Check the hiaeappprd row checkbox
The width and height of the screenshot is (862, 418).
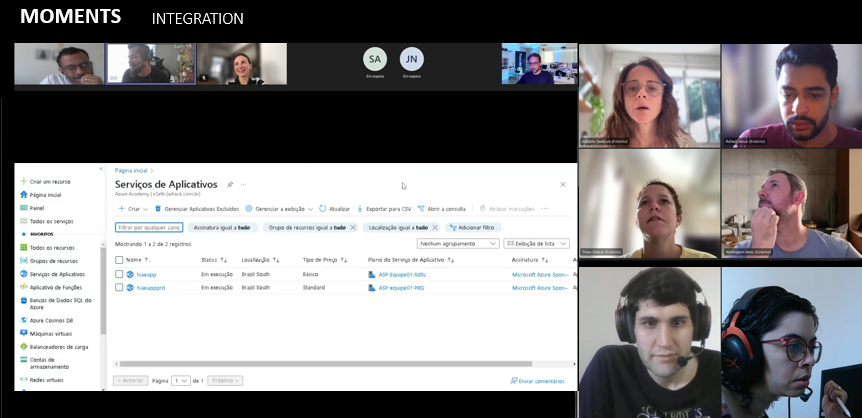(x=119, y=287)
